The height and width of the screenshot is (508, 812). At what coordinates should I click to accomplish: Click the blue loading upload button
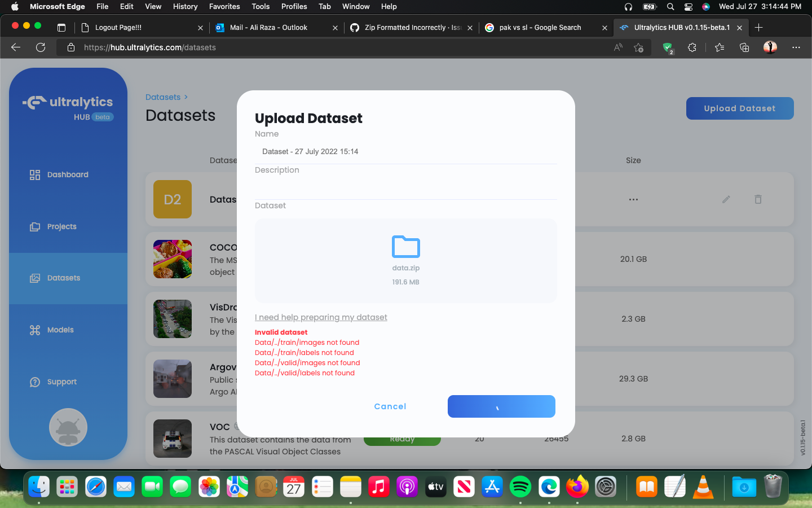[x=501, y=406]
